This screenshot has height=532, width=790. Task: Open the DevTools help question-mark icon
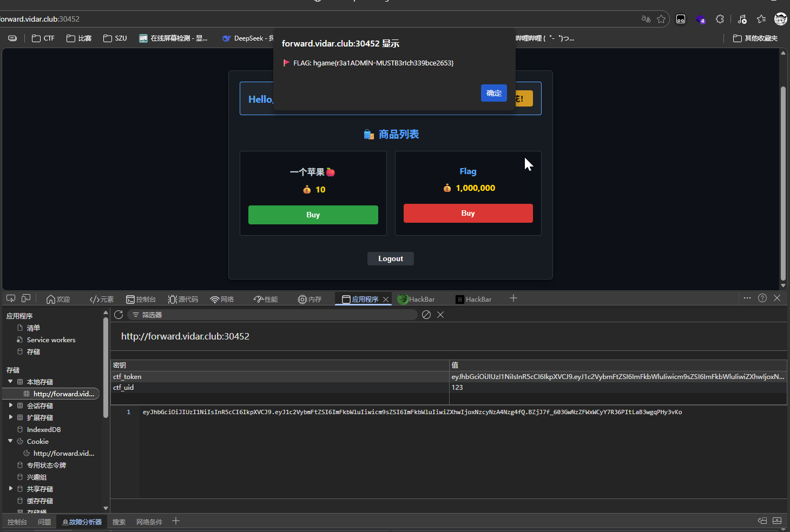(x=762, y=298)
